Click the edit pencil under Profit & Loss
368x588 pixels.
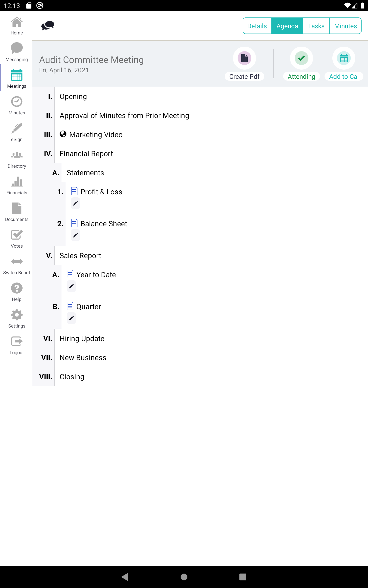(75, 203)
